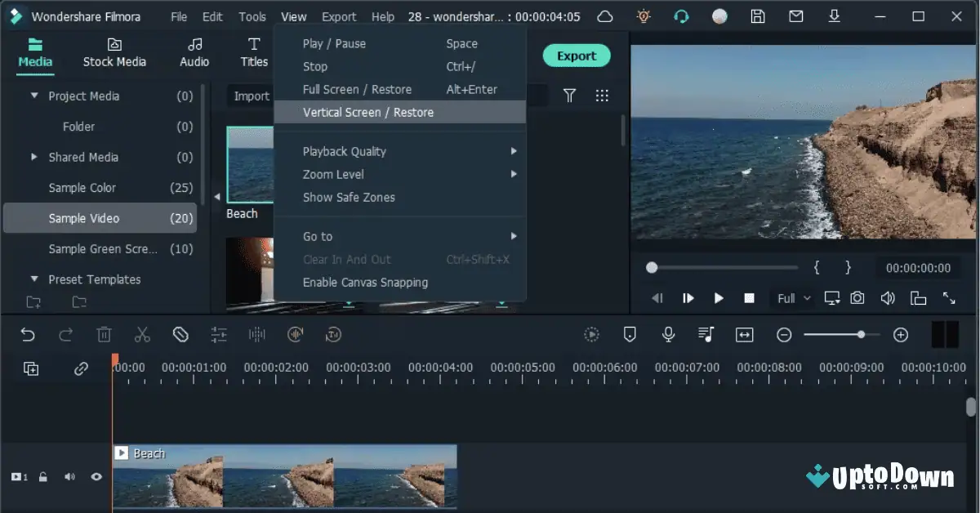Toggle track visibility with the eye icon
This screenshot has height=513, width=980.
click(x=96, y=476)
